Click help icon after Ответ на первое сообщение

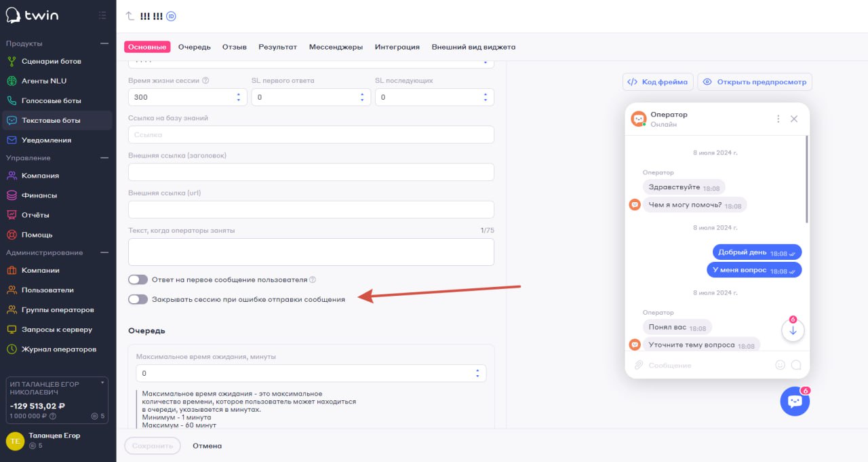(x=313, y=280)
